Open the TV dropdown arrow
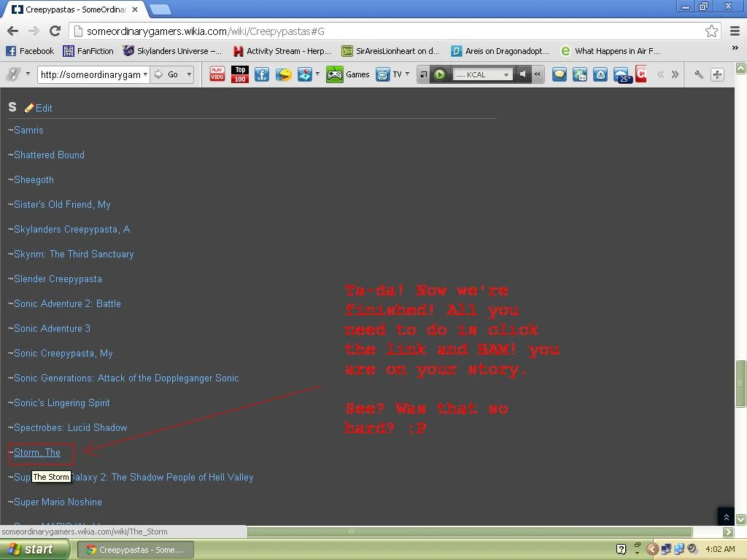 (x=407, y=74)
